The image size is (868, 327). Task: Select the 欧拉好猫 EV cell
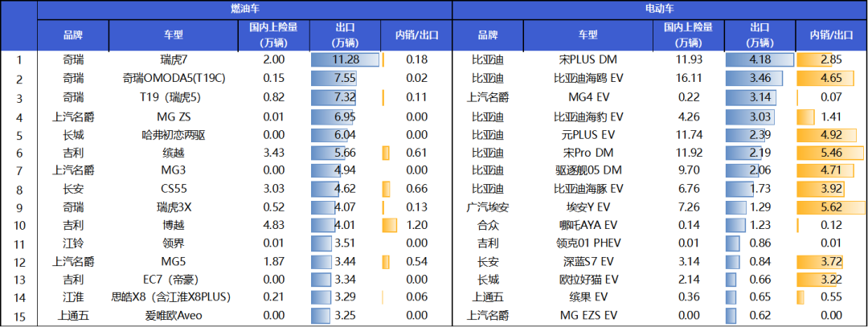tap(588, 279)
